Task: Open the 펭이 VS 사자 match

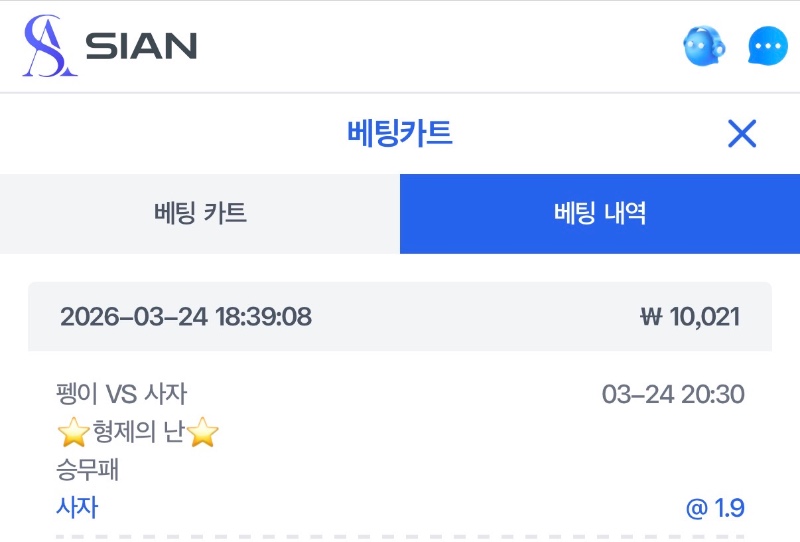Action: 122,394
